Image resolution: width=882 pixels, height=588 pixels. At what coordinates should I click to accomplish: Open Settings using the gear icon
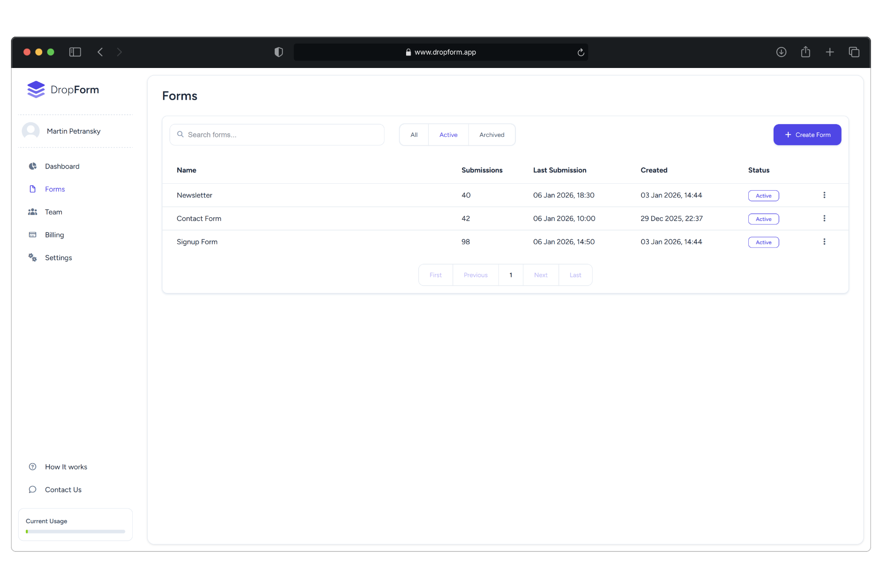coord(33,257)
